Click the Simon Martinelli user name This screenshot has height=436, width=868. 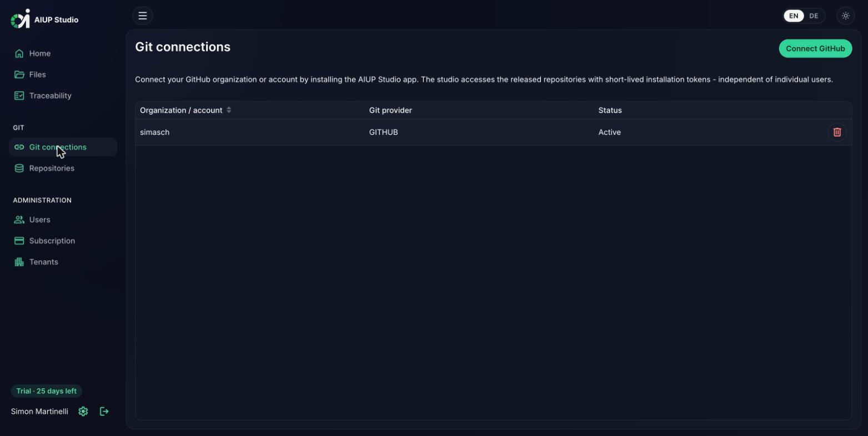(39, 411)
